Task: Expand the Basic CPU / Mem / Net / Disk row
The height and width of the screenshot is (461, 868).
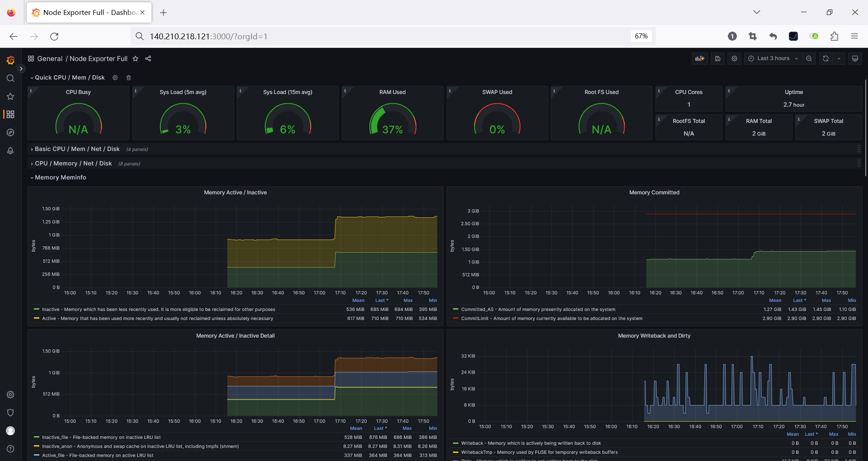Action: 77,149
